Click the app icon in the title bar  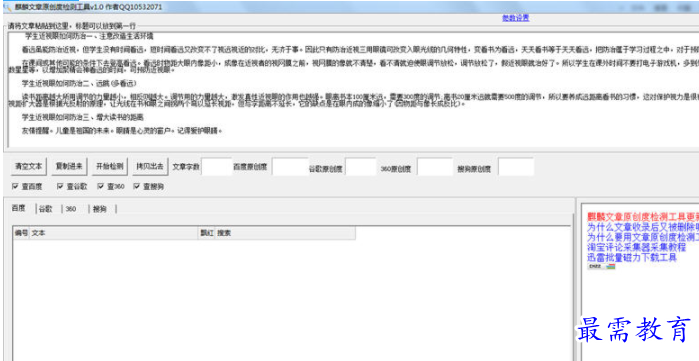(7, 7)
